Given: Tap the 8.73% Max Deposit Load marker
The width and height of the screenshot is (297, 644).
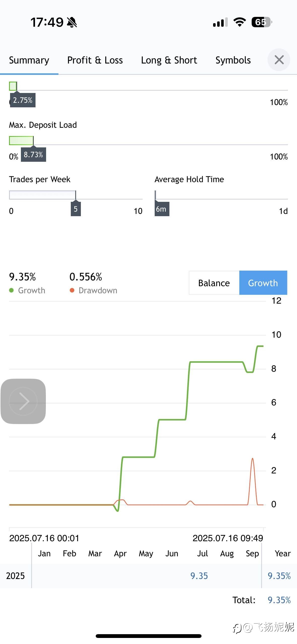Looking at the screenshot, I should click(x=34, y=154).
